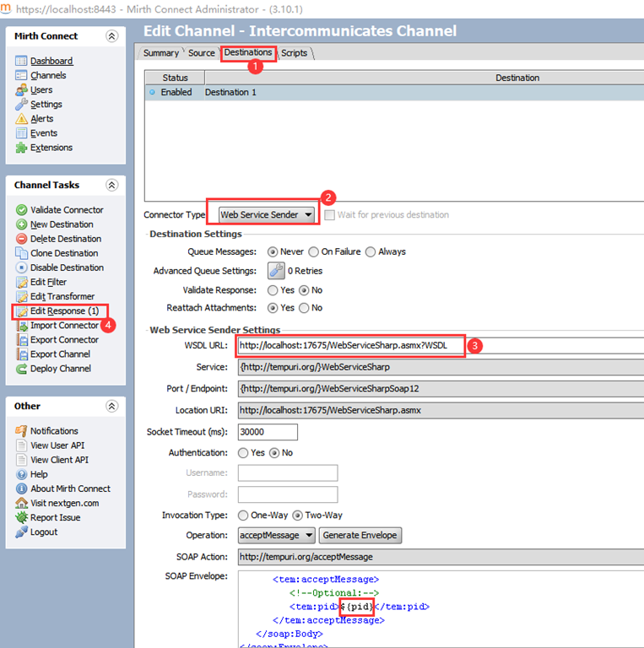Set Validate Response to No
Image resolution: width=644 pixels, height=648 pixels.
304,290
